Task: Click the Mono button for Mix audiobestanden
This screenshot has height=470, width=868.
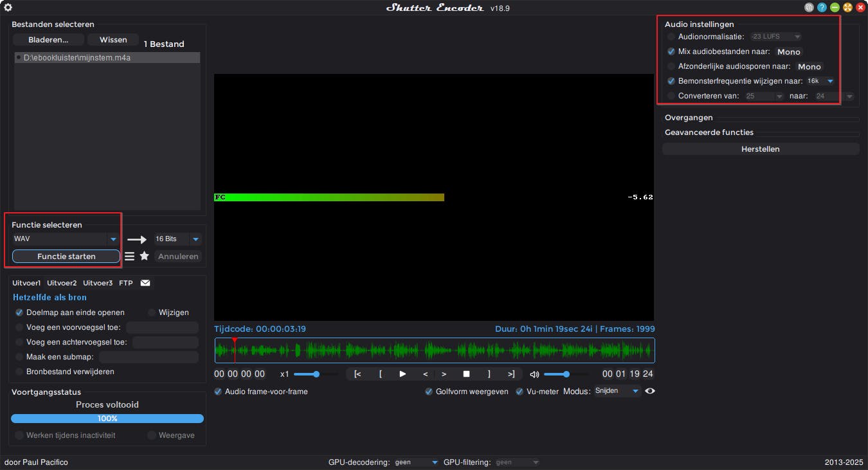Action: 789,51
